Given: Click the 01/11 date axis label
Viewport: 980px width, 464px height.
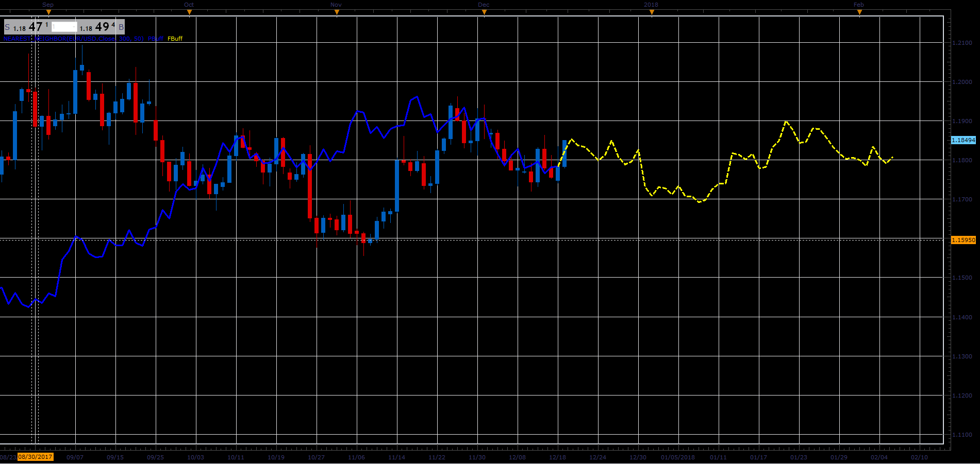Looking at the screenshot, I should [719, 457].
